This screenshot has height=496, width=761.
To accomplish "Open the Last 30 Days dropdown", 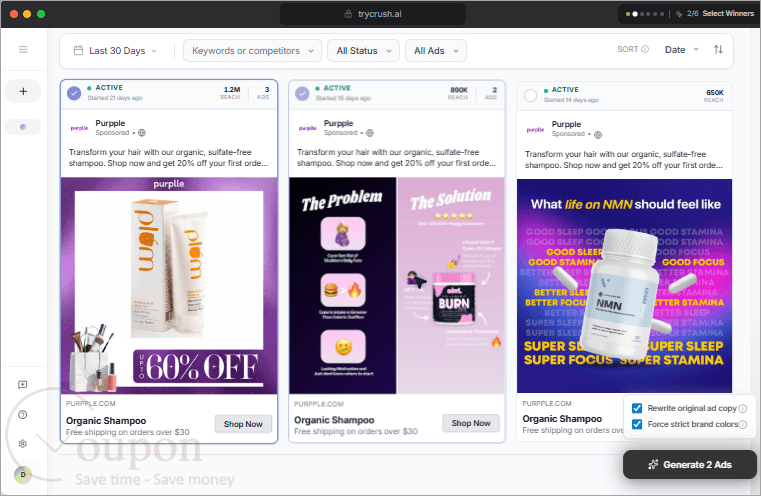I will click(x=116, y=50).
